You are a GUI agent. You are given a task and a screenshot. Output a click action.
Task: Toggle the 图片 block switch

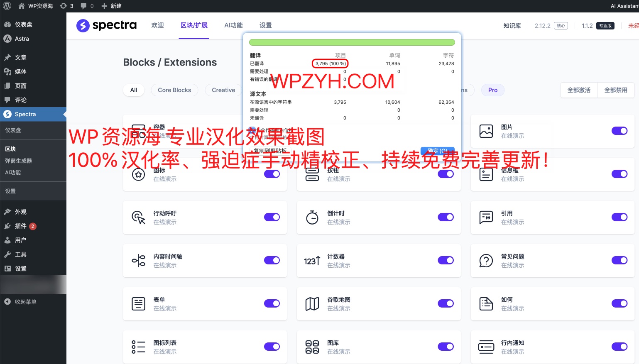619,131
